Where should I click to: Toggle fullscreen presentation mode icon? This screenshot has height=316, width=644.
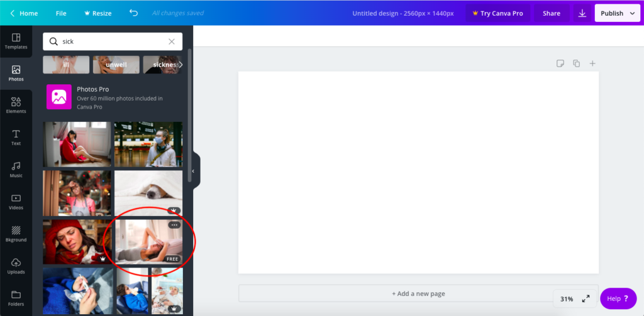(586, 299)
